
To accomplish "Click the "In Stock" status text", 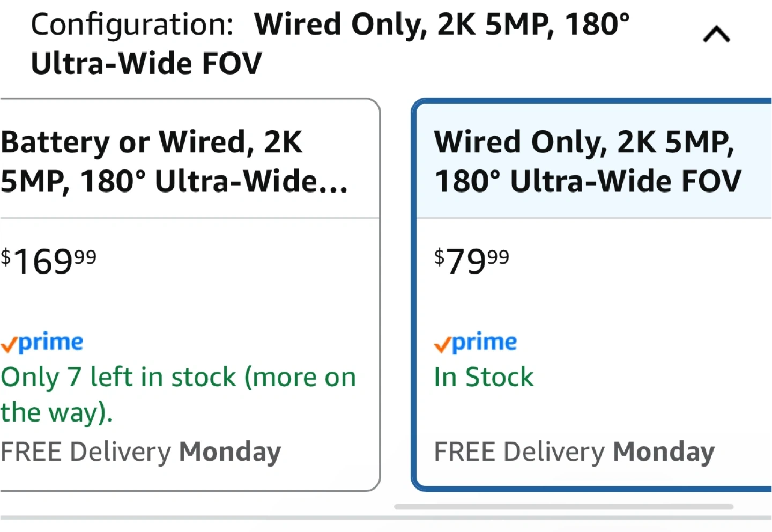I will click(484, 377).
